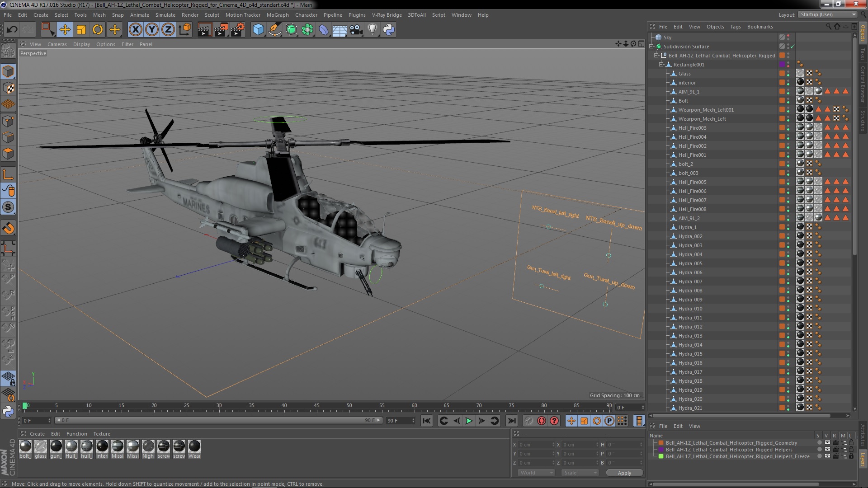
Task: Open the Motion Tracker menu
Action: click(243, 15)
